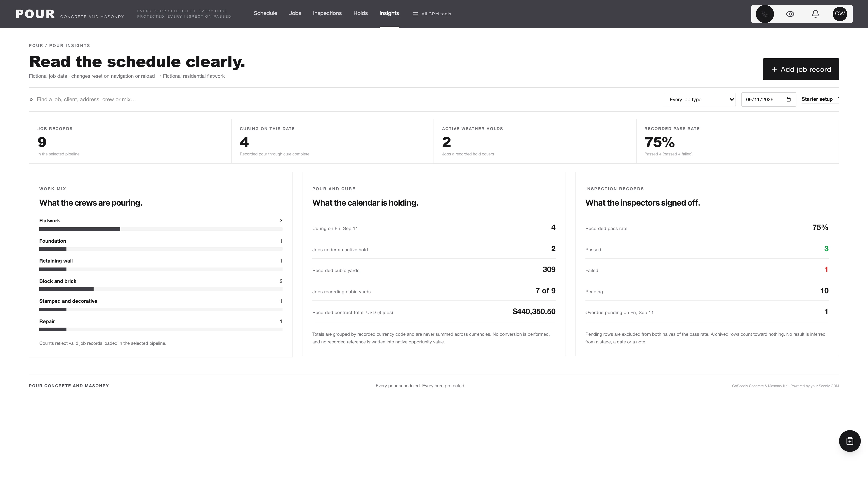The height and width of the screenshot is (488, 868).
Task: Click the calendar picker icon in the date field
Action: pos(788,99)
